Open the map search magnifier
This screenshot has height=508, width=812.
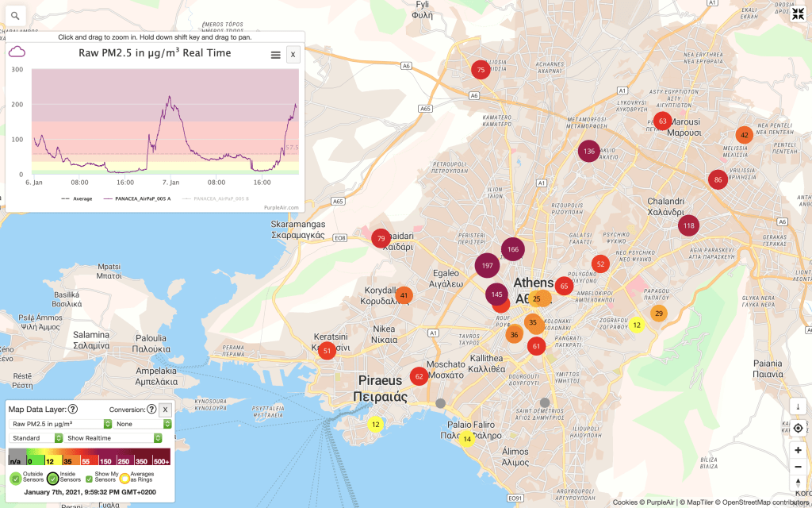15,15
